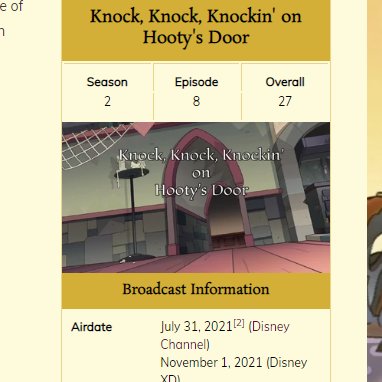
Task: Open the episode title card thumbnail image
Action: point(196,197)
